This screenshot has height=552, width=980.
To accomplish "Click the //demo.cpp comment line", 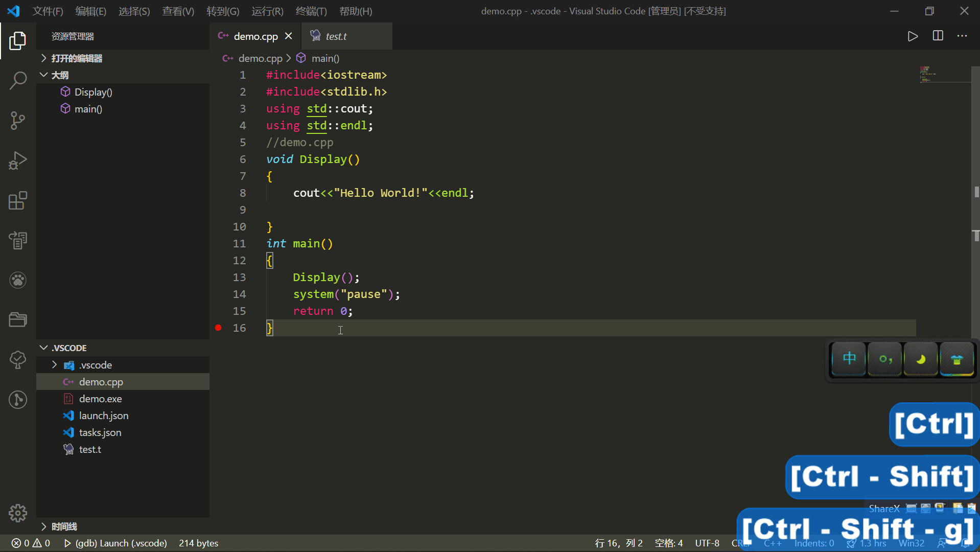I will [299, 142].
